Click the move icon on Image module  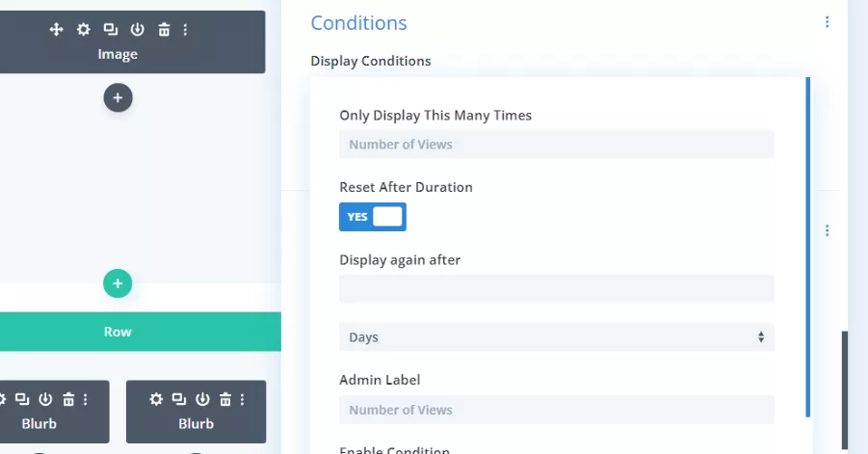click(x=56, y=29)
